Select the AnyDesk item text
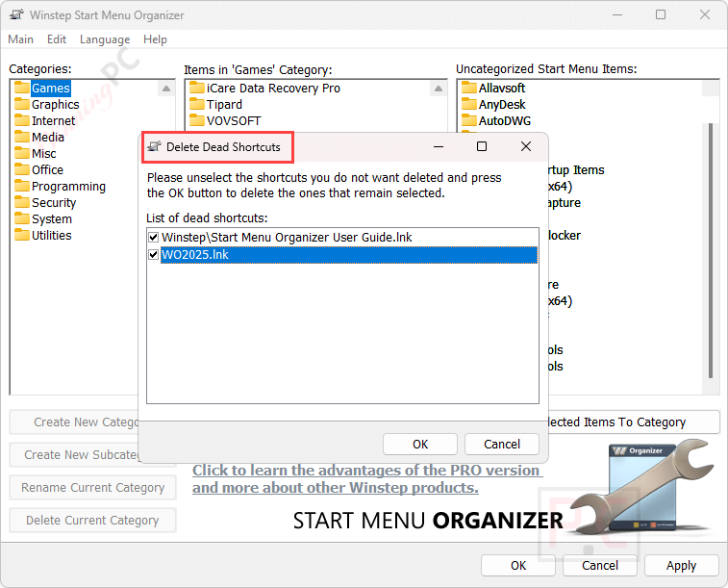 [x=502, y=105]
